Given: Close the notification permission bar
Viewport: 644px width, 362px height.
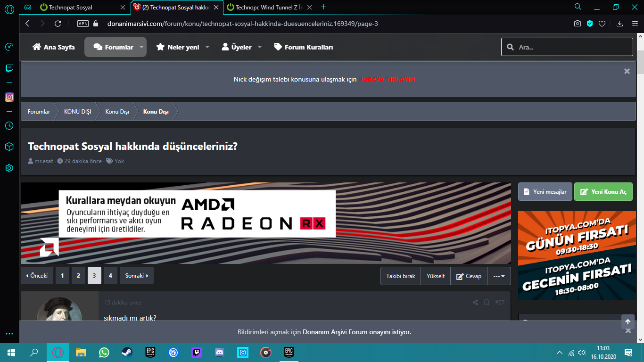Looking at the screenshot, I should [x=628, y=331].
